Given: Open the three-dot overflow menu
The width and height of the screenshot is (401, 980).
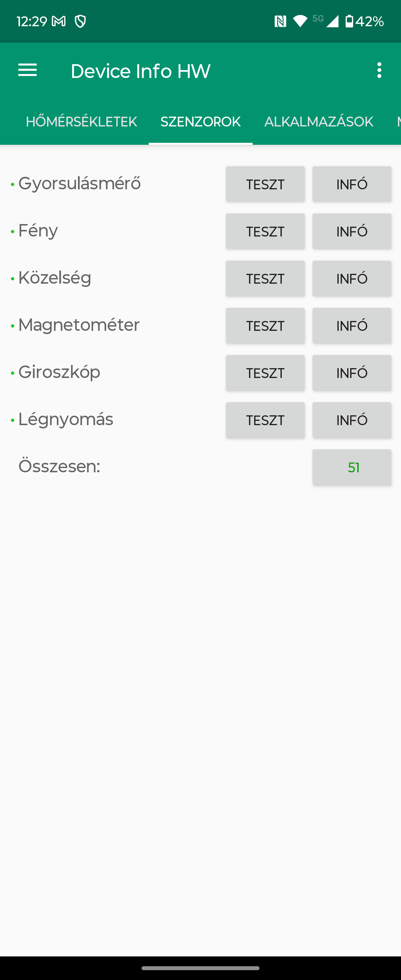Looking at the screenshot, I should pos(379,70).
